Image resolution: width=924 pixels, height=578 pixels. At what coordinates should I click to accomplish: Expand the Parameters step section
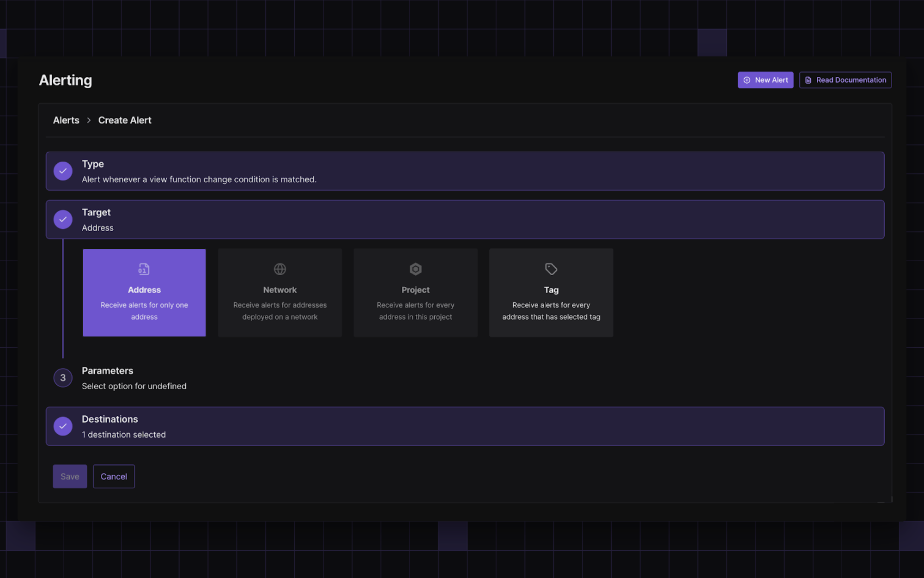point(134,378)
